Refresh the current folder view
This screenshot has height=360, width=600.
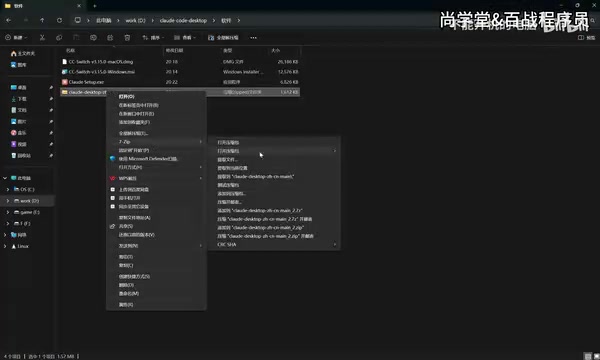click(59, 20)
